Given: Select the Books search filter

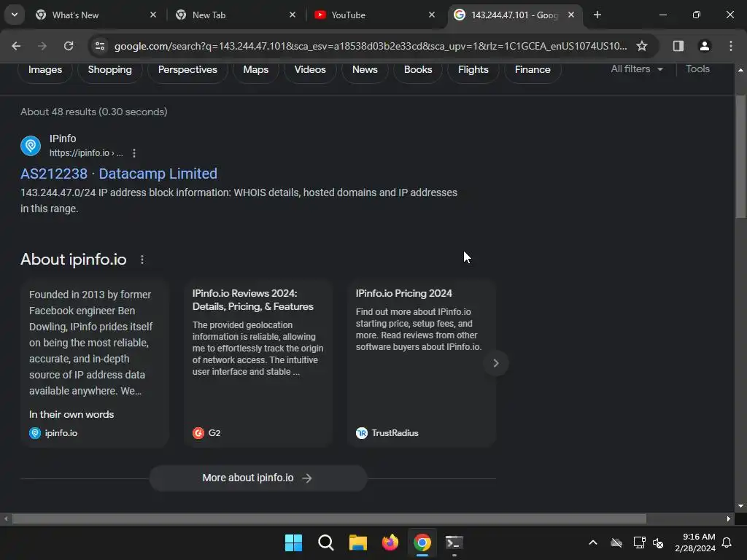Looking at the screenshot, I should [x=418, y=69].
